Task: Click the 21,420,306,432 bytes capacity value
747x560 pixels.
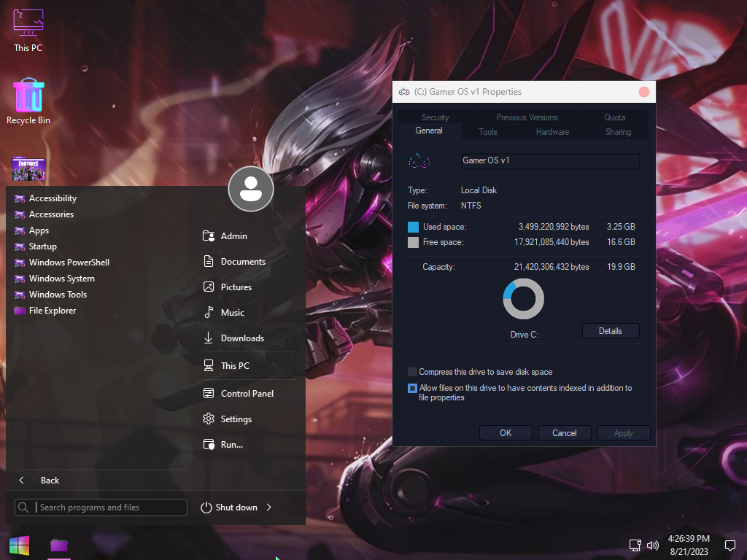Action: pos(551,267)
